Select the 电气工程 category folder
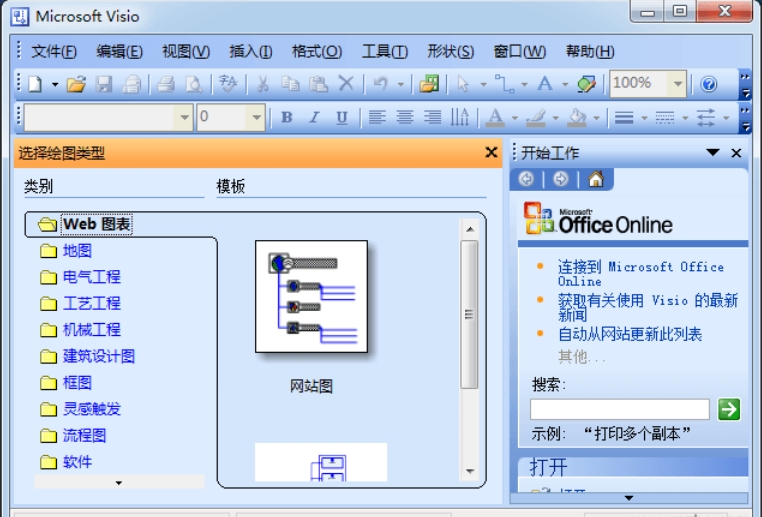 (x=80, y=277)
